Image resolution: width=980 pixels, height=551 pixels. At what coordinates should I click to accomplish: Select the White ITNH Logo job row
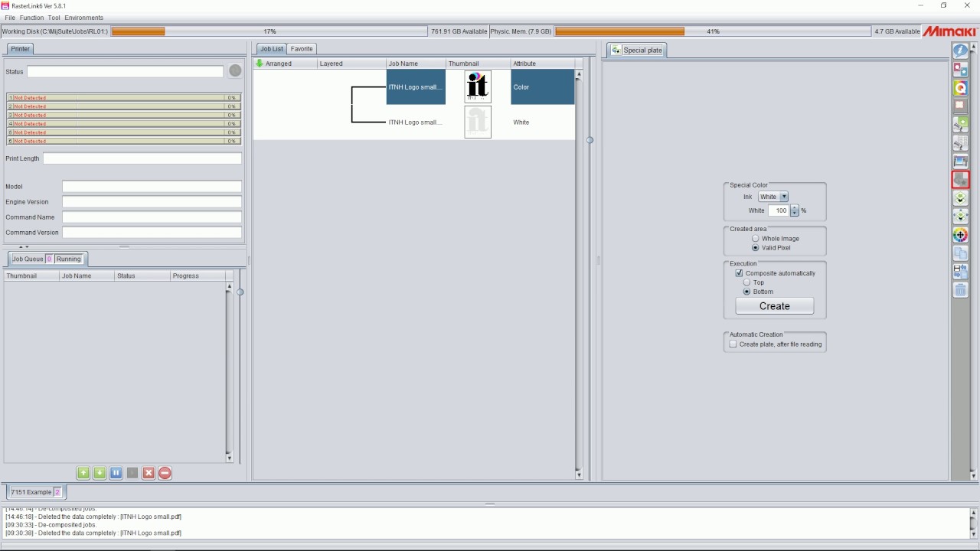tap(413, 122)
